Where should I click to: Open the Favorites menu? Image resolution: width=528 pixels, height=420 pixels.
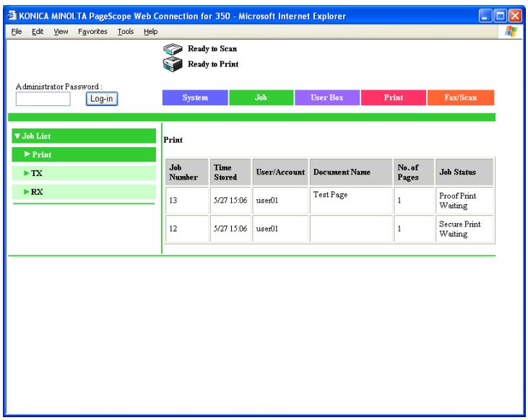(x=92, y=32)
